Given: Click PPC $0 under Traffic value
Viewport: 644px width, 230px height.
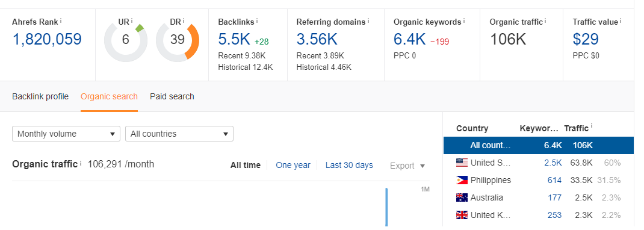Looking at the screenshot, I should 586,55.
